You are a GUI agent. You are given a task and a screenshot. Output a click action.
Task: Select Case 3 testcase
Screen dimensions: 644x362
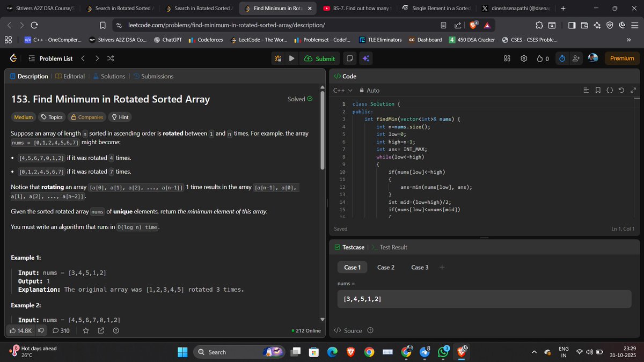click(x=420, y=267)
